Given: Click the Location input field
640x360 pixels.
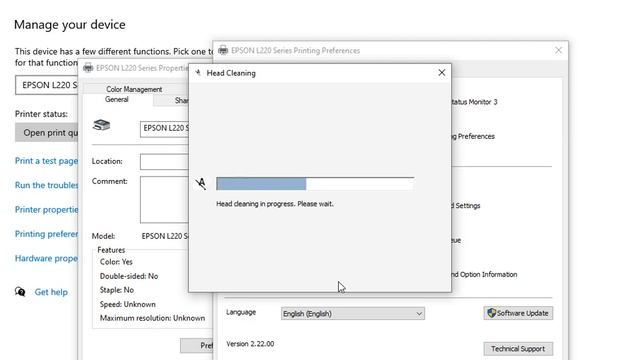Looking at the screenshot, I should tap(164, 162).
